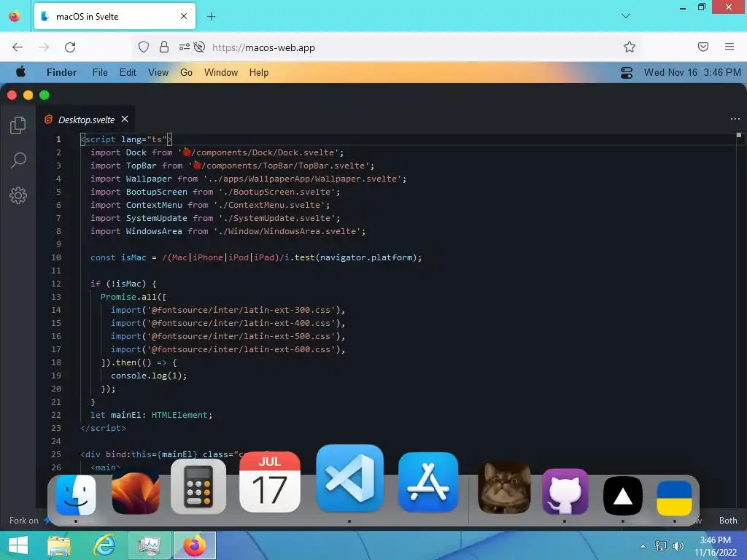This screenshot has width=747, height=560.
Task: Open the Vercel triangle icon in dock
Action: point(623,496)
